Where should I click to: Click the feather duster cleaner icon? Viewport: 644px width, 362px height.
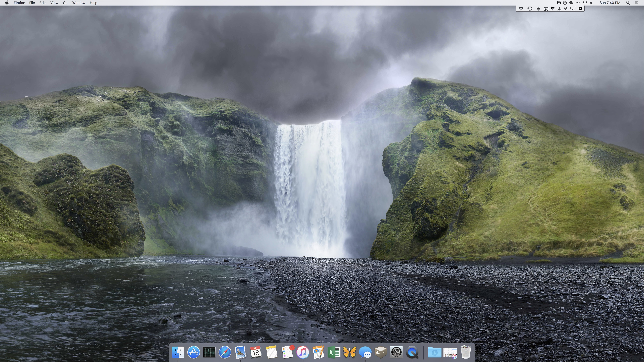(559, 9)
